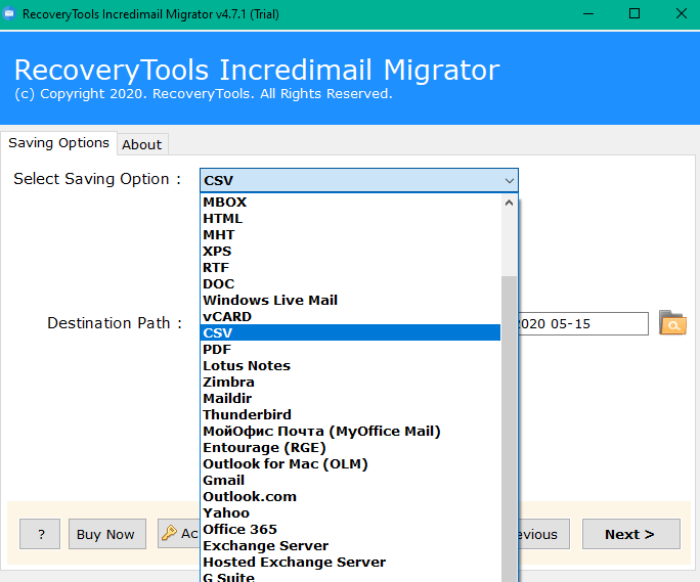Image resolution: width=700 pixels, height=582 pixels.
Task: Close the Incredimail Migrator window
Action: [681, 14]
